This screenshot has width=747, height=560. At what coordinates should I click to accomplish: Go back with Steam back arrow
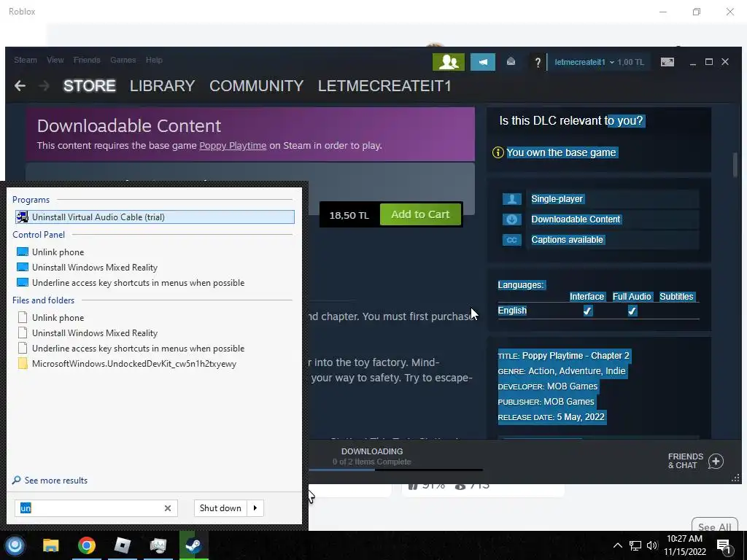(20, 86)
